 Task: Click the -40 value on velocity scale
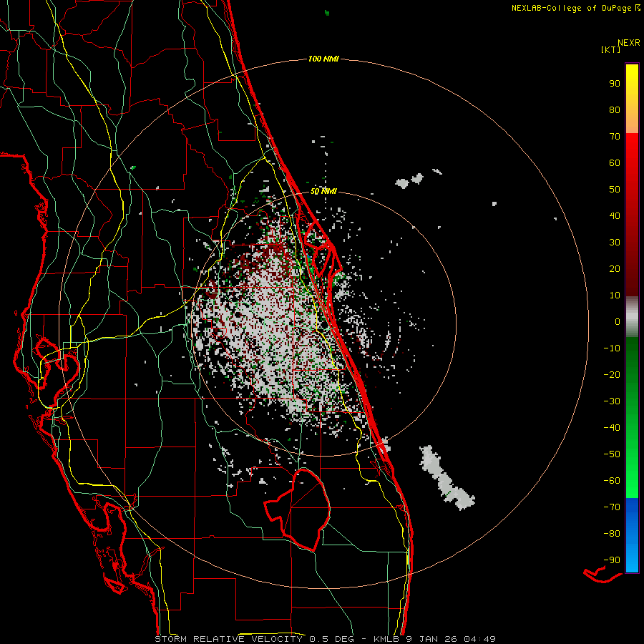[x=612, y=428]
